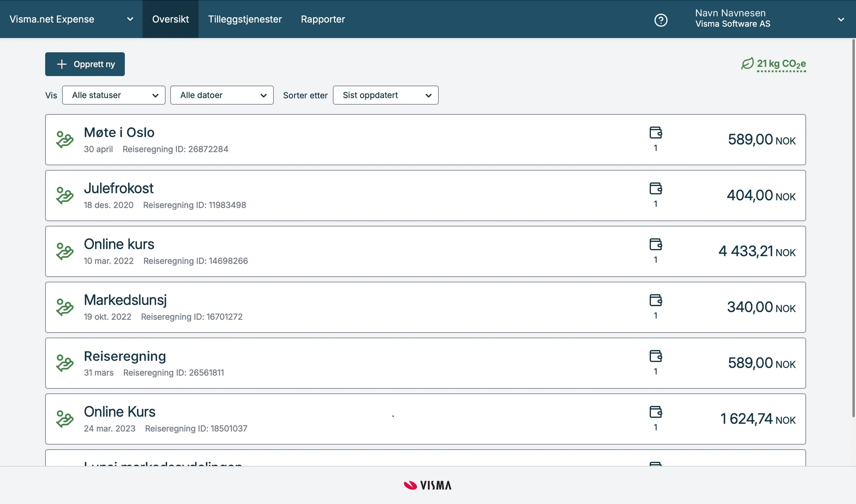The image size is (856, 504).
Task: Click wallet icon on Online kurs row
Action: tap(655, 244)
